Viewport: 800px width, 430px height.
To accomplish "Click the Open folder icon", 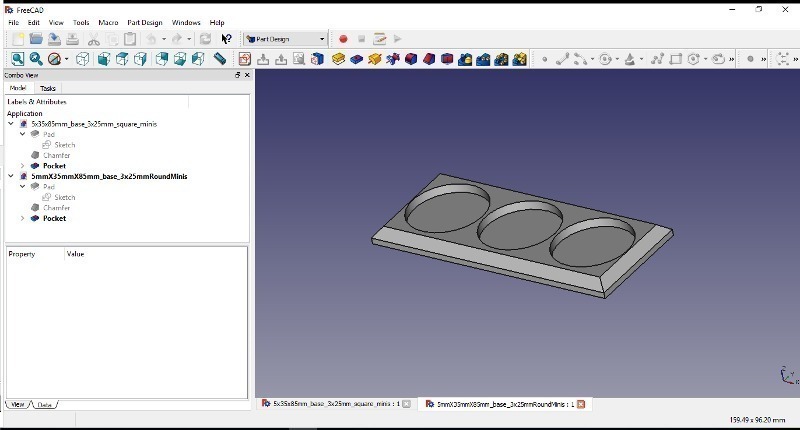I will (x=36, y=39).
